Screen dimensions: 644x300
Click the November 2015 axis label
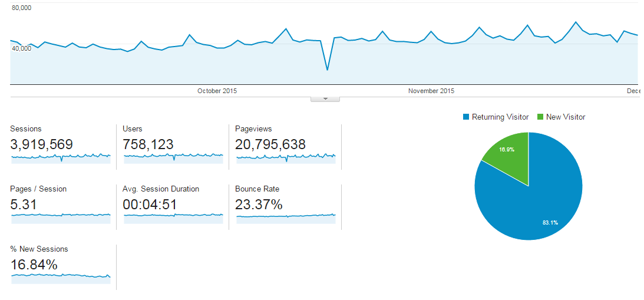(x=431, y=91)
